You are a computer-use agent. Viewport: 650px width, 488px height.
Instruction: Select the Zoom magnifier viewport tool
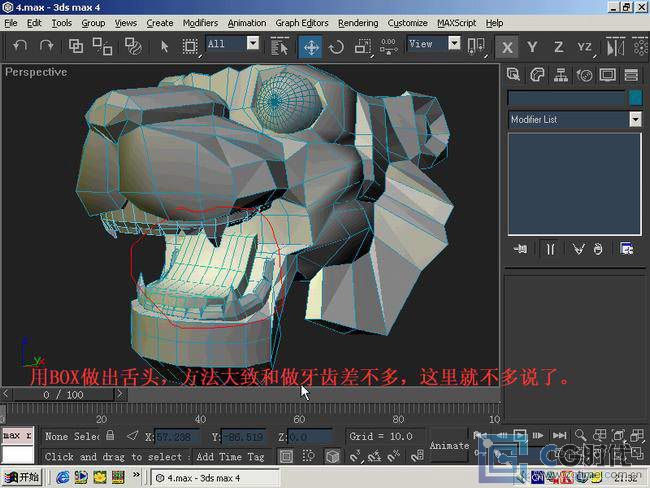(x=580, y=435)
